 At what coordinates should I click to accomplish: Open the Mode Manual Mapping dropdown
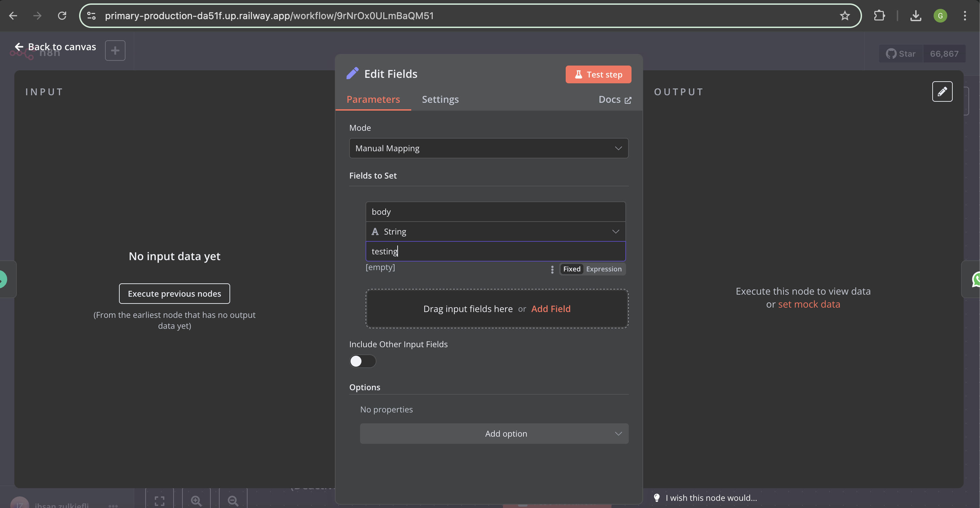(489, 148)
